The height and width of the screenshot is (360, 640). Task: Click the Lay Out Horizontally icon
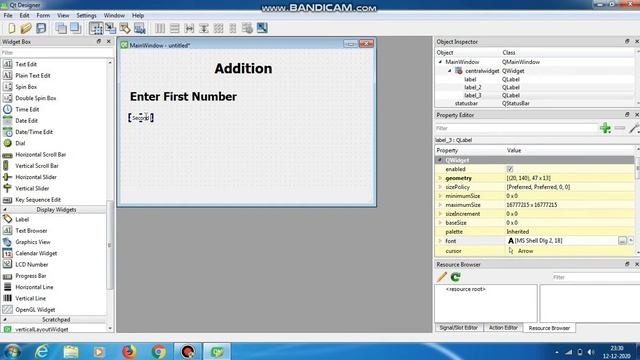tap(160, 28)
